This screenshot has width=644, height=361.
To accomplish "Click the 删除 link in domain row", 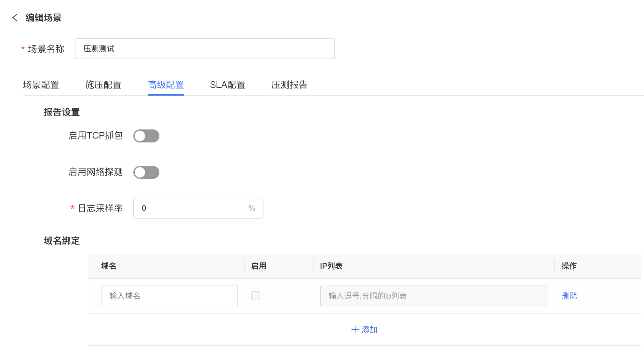I will (570, 296).
